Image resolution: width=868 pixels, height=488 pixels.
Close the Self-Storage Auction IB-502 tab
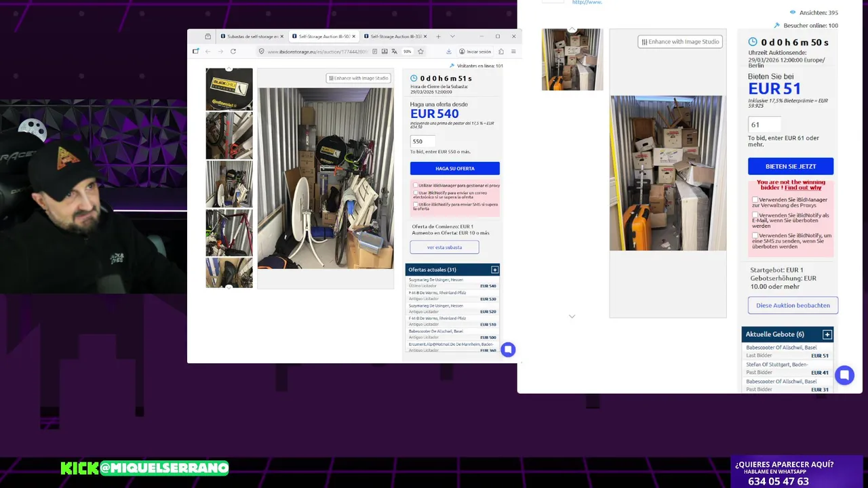coord(354,37)
